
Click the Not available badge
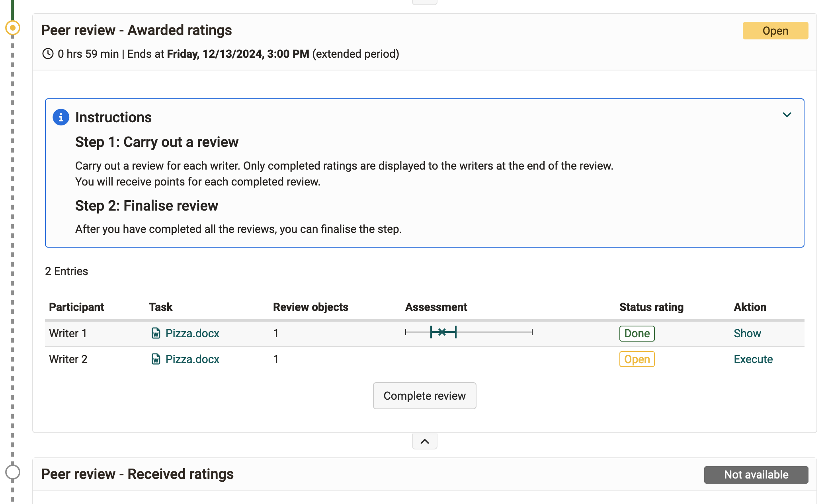(x=756, y=475)
